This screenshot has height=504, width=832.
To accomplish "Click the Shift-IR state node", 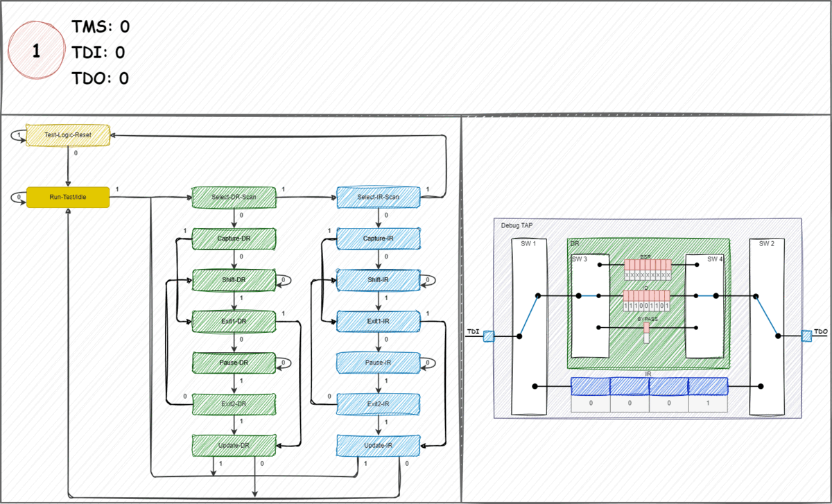I will coord(378,280).
